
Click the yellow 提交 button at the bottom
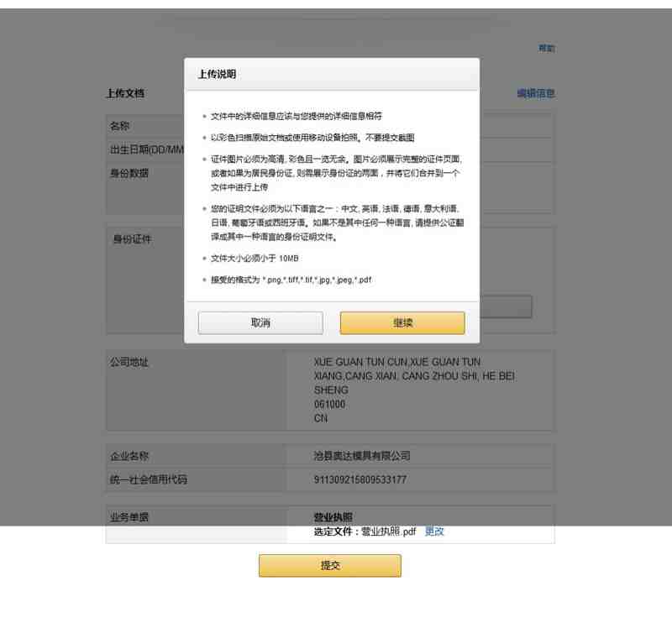click(330, 566)
